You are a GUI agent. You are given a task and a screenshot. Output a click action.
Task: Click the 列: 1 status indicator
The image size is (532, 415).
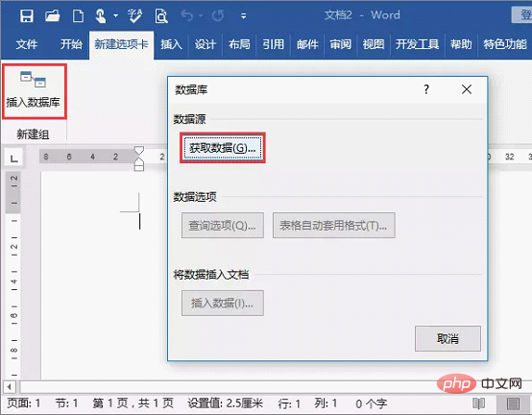(326, 403)
